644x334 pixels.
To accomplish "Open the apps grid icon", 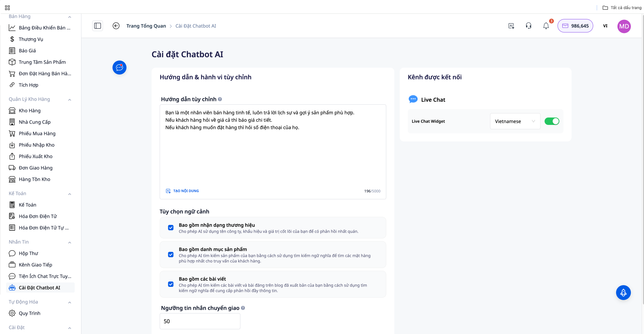I will pos(7,7).
